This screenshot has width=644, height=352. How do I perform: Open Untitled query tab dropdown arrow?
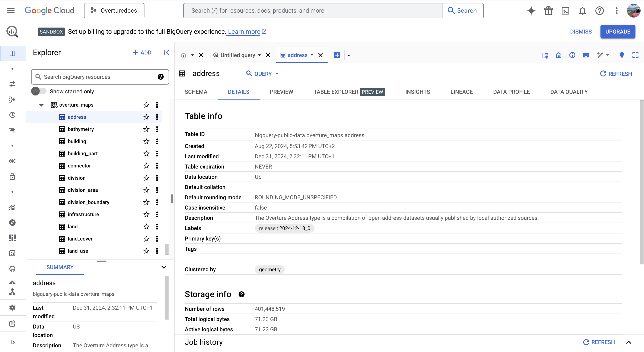[x=259, y=55]
